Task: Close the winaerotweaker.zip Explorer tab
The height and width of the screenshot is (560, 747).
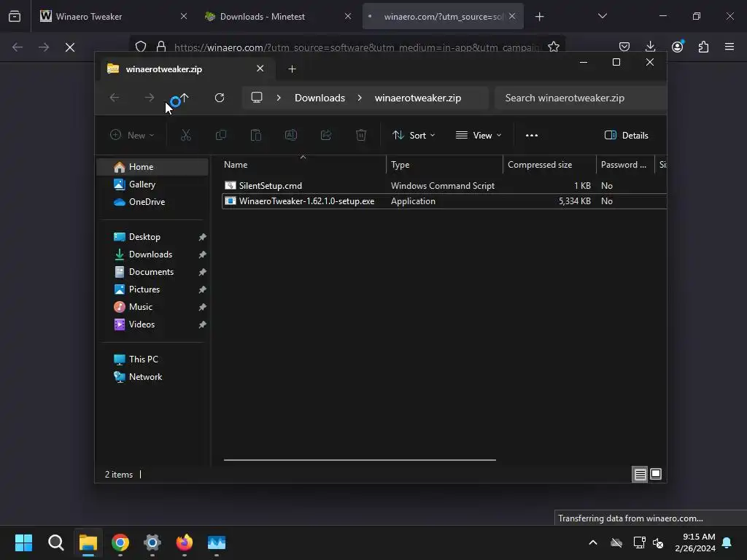Action: tap(260, 69)
